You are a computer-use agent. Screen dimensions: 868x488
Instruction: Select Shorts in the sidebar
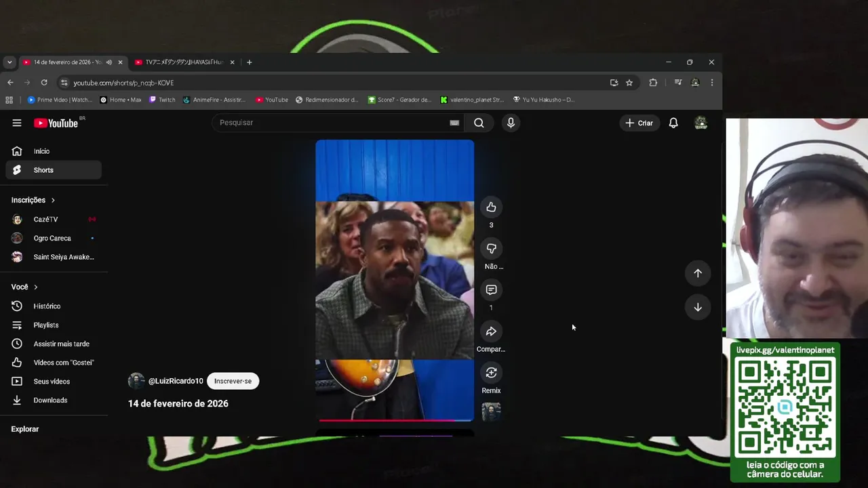point(54,170)
